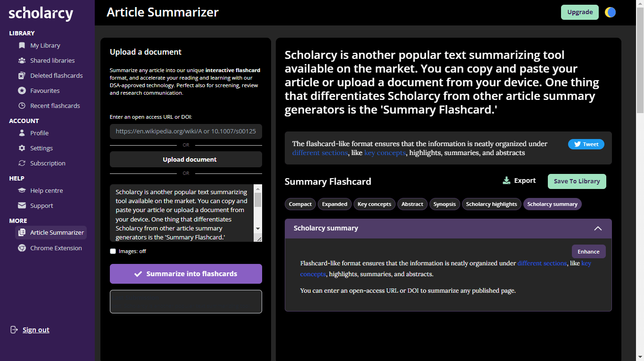The width and height of the screenshot is (644, 361).
Task: Open My Library from sidebar
Action: point(45,45)
